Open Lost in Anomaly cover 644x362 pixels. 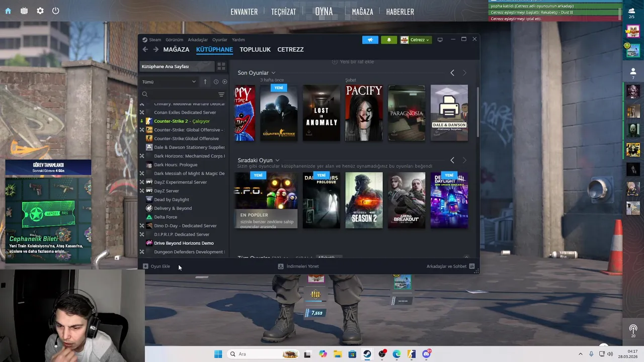321,113
